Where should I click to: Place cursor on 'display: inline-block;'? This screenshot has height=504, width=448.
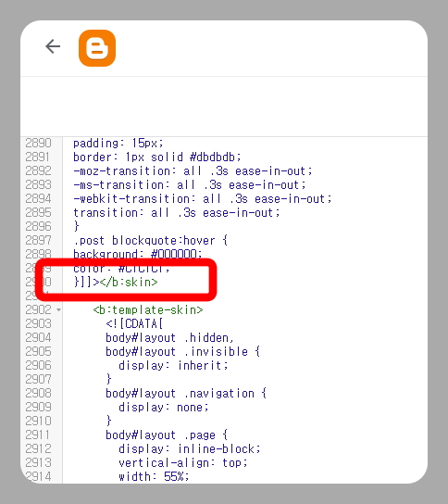pos(189,448)
